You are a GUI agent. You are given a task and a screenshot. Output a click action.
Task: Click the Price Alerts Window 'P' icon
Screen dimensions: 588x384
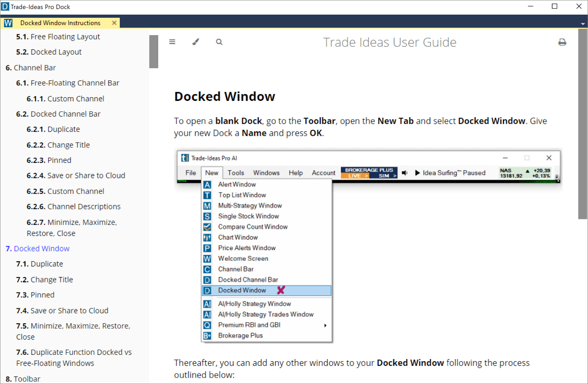coord(207,248)
